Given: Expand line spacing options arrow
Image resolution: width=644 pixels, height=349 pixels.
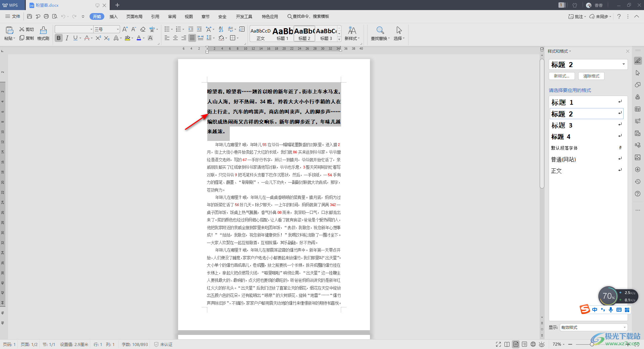Looking at the screenshot, I should coord(214,38).
